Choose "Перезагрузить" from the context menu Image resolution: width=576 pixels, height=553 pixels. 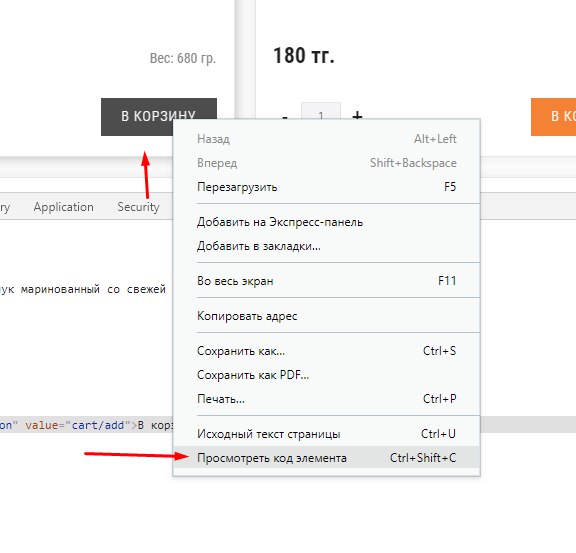[326, 187]
